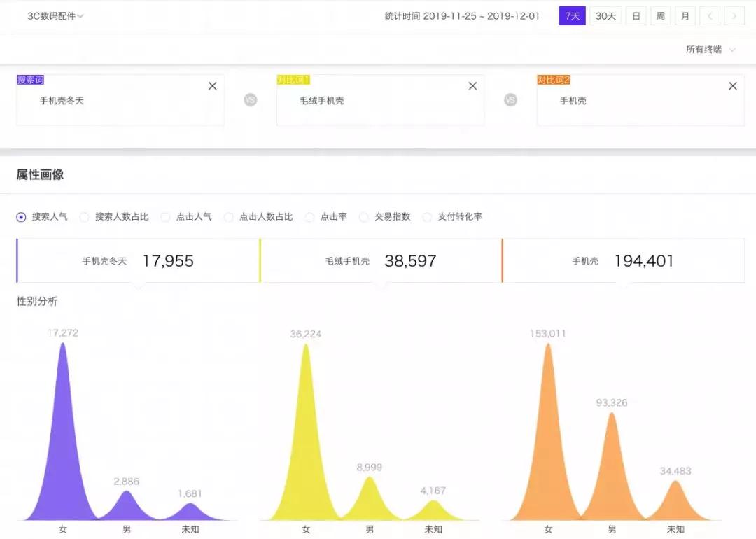Remove the 毛绒手机壳 comparison word
This screenshot has height=539, width=756.
coord(472,86)
